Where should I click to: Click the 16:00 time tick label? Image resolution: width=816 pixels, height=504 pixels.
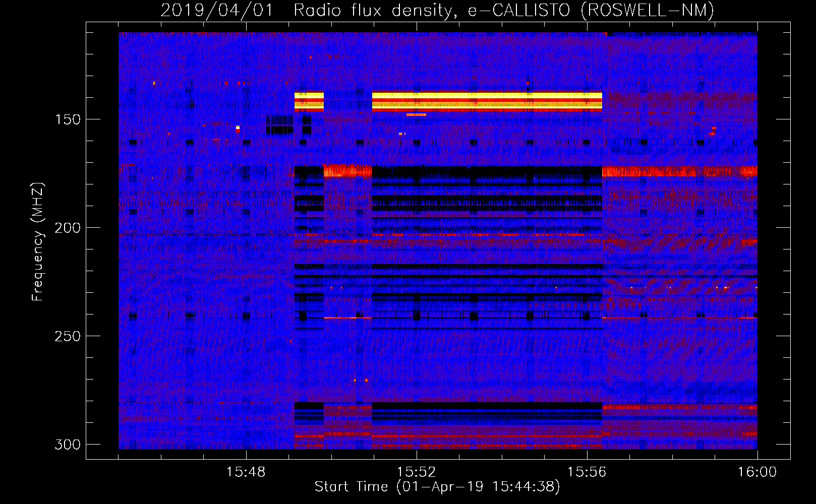coord(757,472)
